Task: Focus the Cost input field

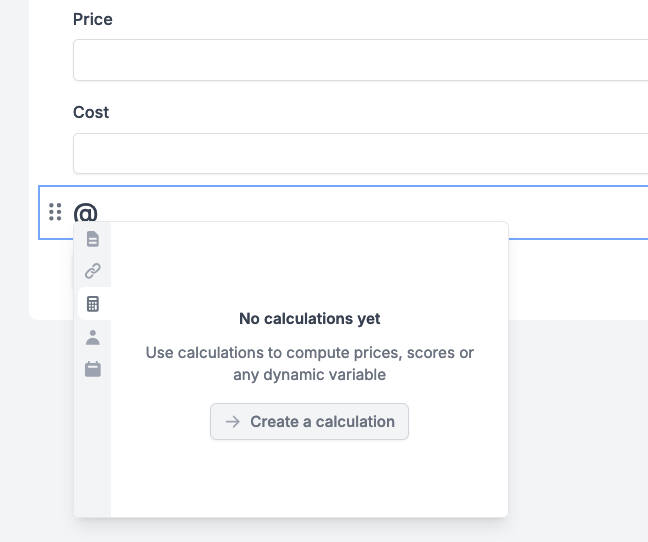Action: [x=360, y=153]
